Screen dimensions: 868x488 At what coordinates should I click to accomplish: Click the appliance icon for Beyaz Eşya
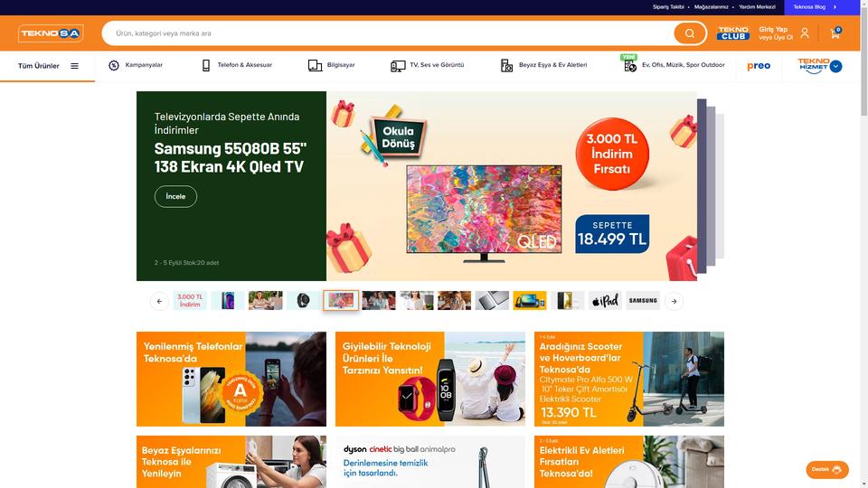[506, 65]
